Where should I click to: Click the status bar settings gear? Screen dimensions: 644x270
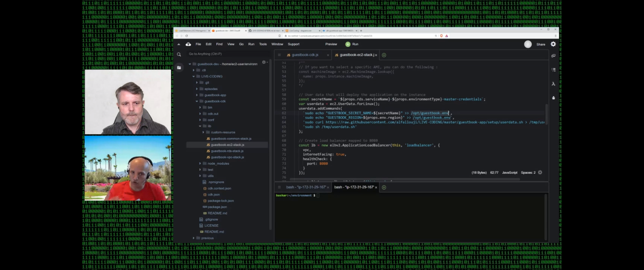540,172
